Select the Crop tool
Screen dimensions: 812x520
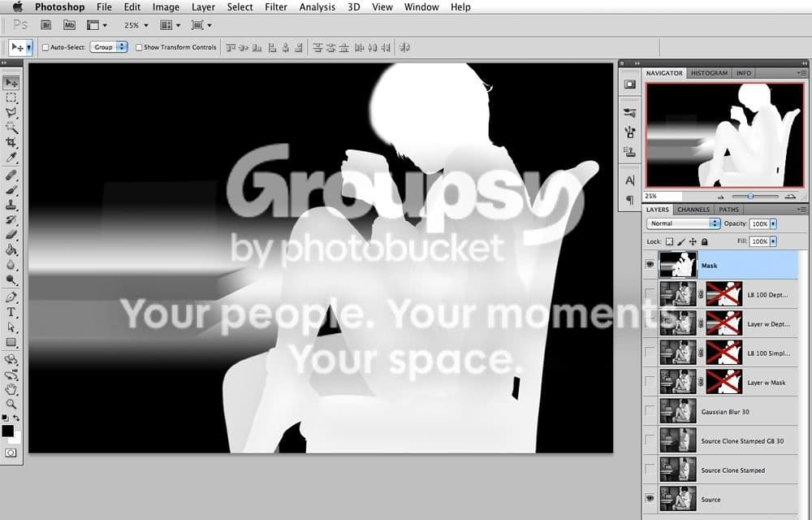click(11, 142)
